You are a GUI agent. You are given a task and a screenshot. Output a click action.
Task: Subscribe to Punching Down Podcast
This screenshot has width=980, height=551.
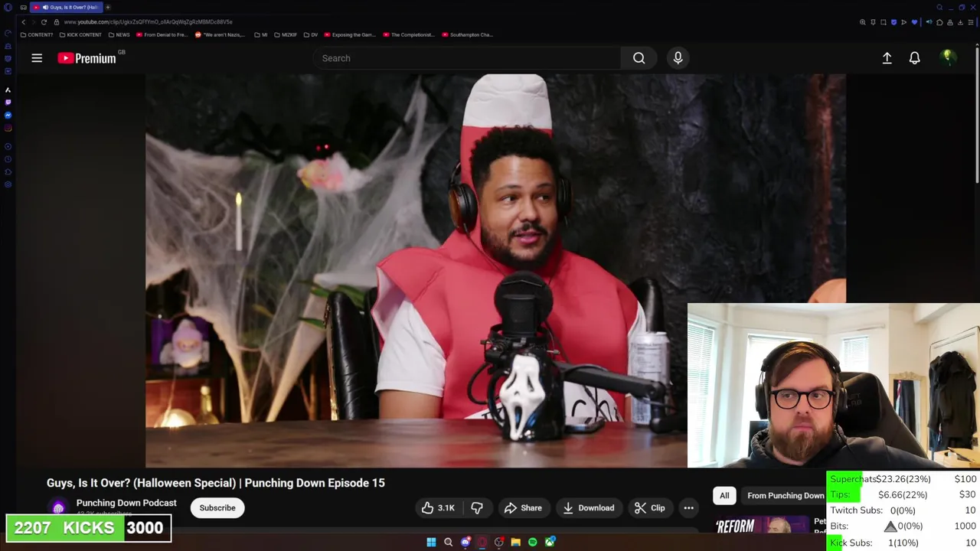click(x=217, y=508)
